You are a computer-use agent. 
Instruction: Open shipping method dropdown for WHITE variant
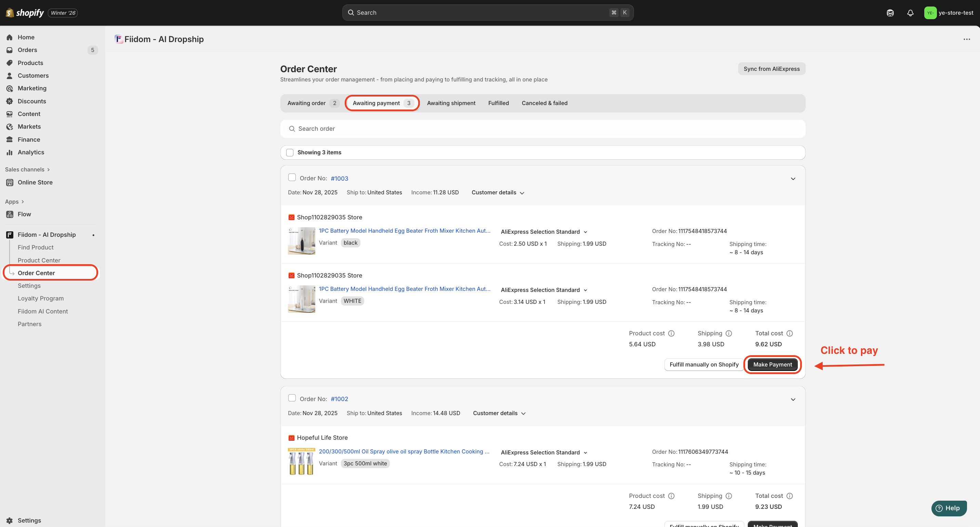tap(544, 290)
